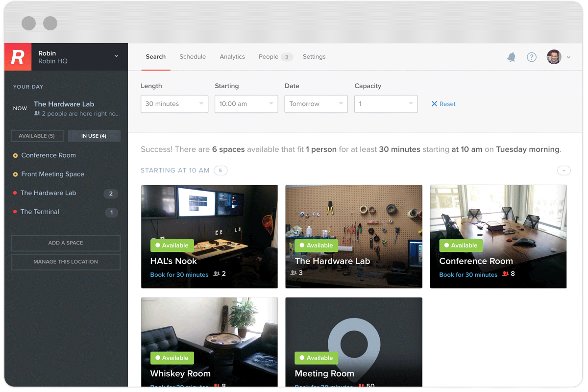Screen dimensions: 588x392
Task: Open the People tab
Action: (269, 57)
